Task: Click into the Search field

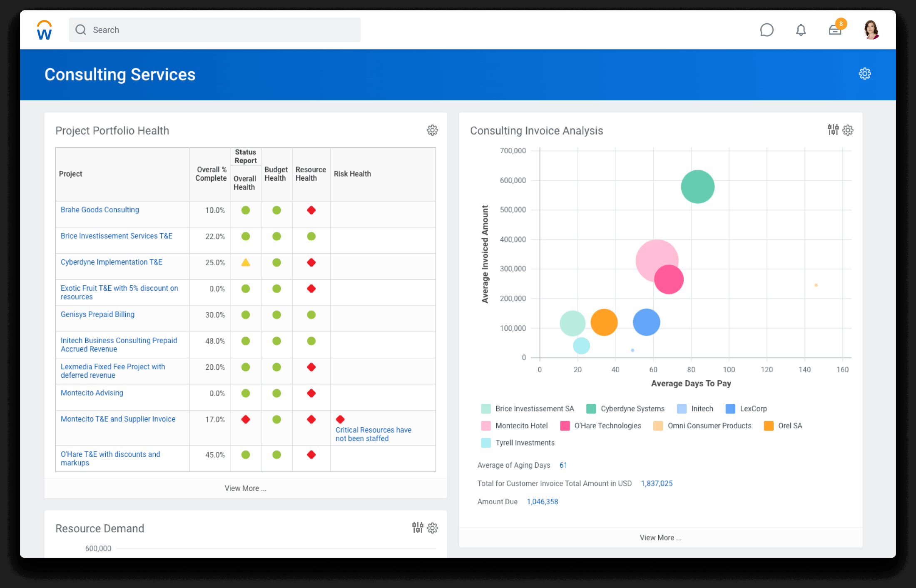Action: coord(214,30)
